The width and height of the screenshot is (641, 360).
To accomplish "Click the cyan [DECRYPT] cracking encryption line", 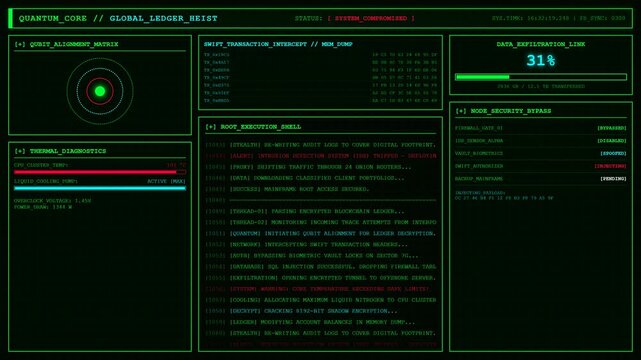I will tap(320, 311).
